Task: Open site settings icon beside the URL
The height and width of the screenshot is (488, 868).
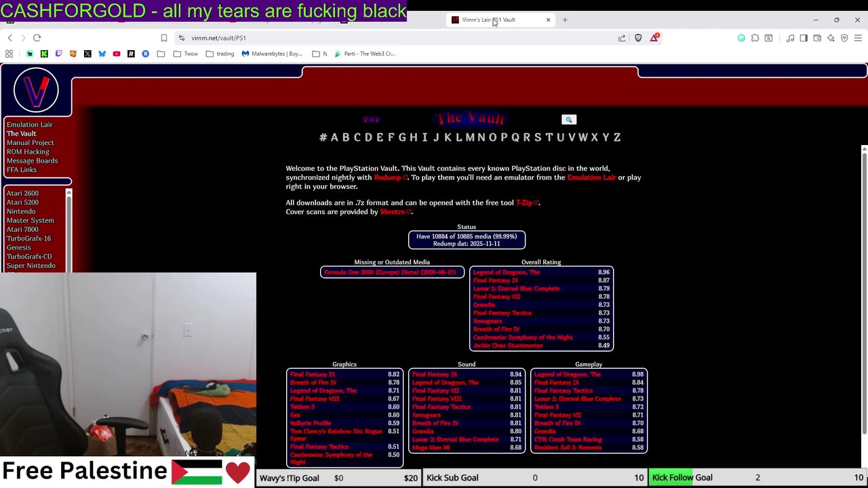Action: pyautogui.click(x=182, y=38)
